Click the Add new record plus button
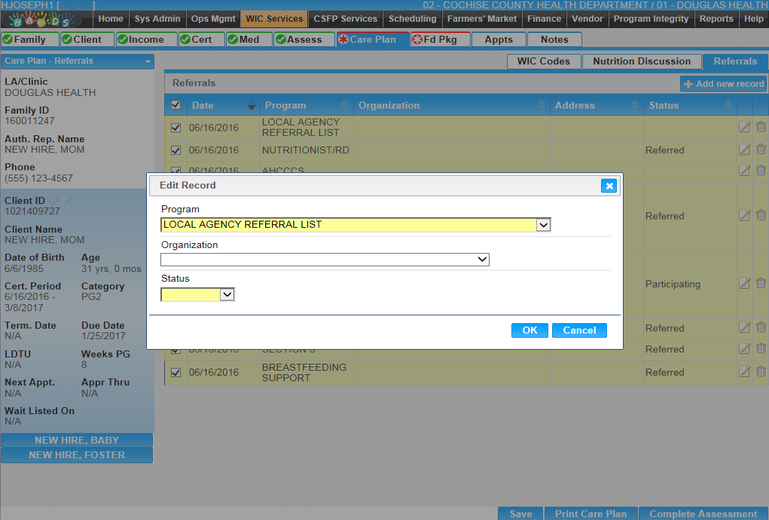Viewport: 769px width, 520px height. point(723,84)
